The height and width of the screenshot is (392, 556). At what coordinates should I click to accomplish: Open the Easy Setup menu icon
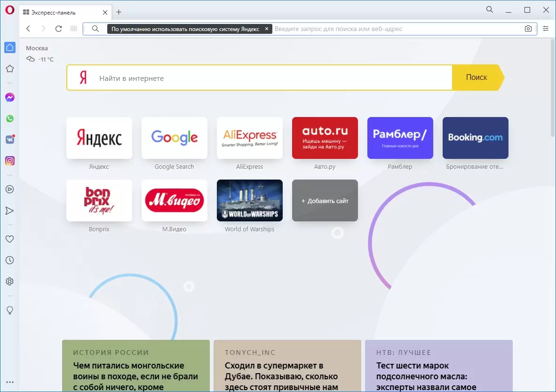tap(546, 29)
